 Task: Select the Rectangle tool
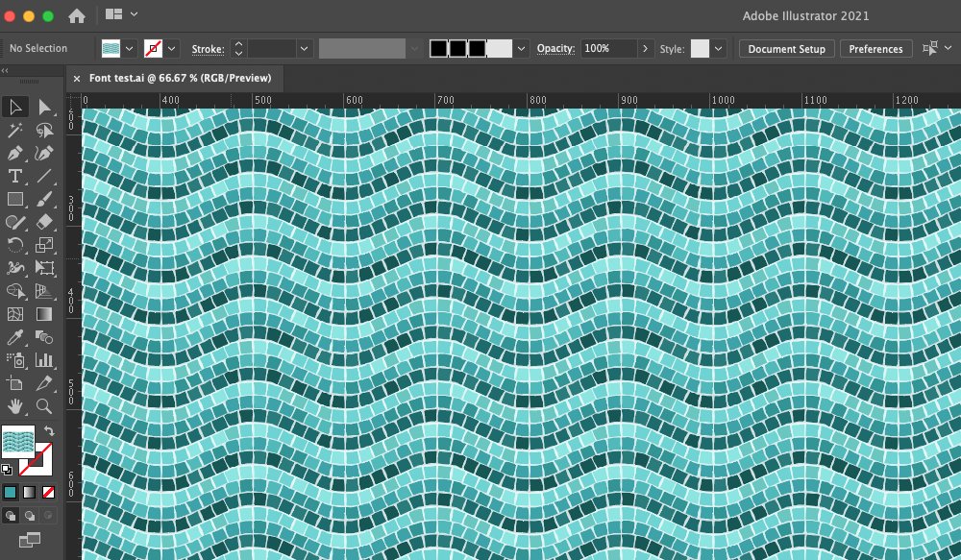tap(14, 200)
